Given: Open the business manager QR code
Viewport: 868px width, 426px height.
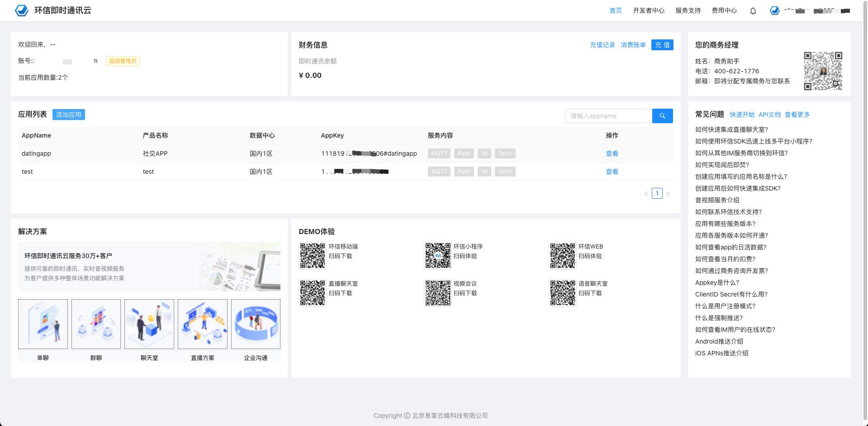Looking at the screenshot, I should click(x=823, y=71).
